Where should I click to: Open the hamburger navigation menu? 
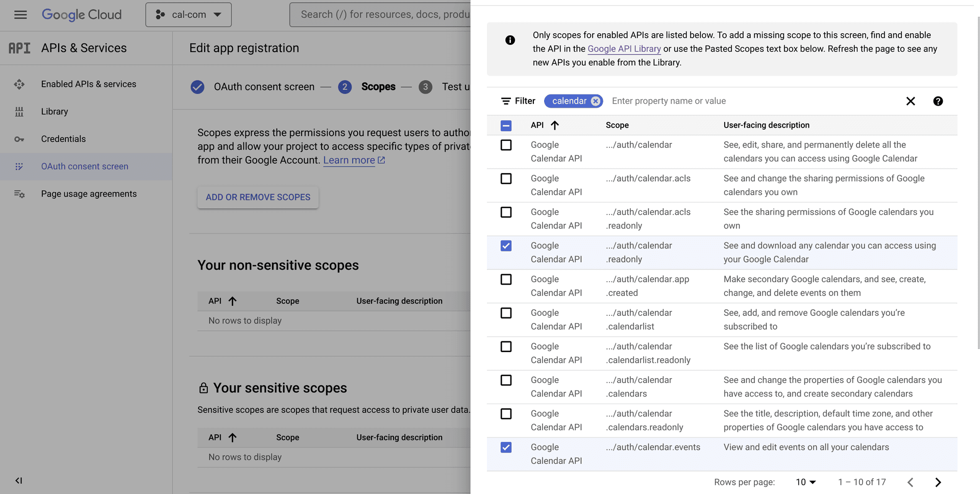pyautogui.click(x=20, y=15)
